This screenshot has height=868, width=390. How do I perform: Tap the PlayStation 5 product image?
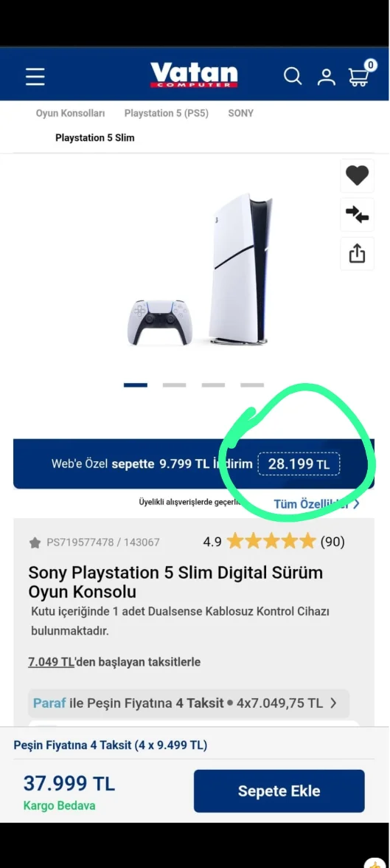pos(200,269)
